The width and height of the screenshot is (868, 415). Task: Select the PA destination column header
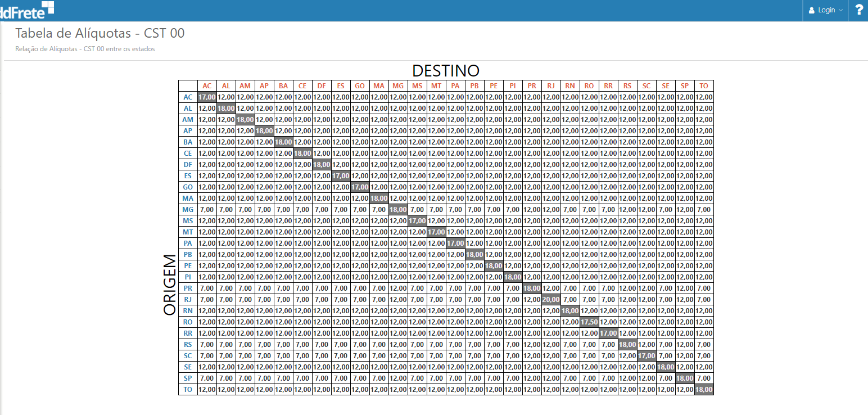tap(455, 85)
